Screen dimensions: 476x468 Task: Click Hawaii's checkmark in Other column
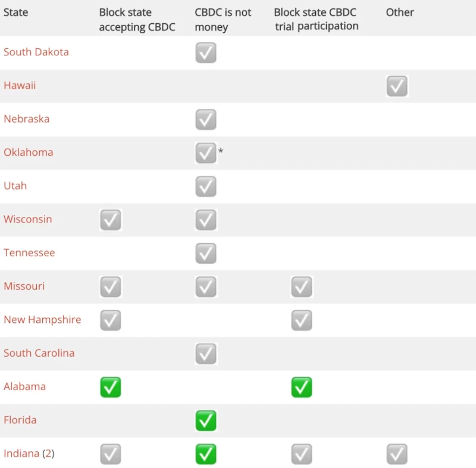click(x=397, y=86)
